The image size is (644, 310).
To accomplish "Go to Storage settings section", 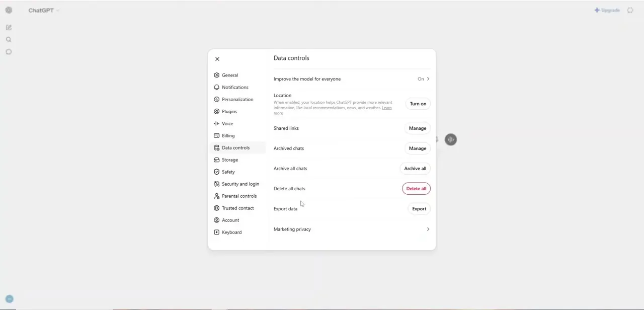I will pos(237,160).
